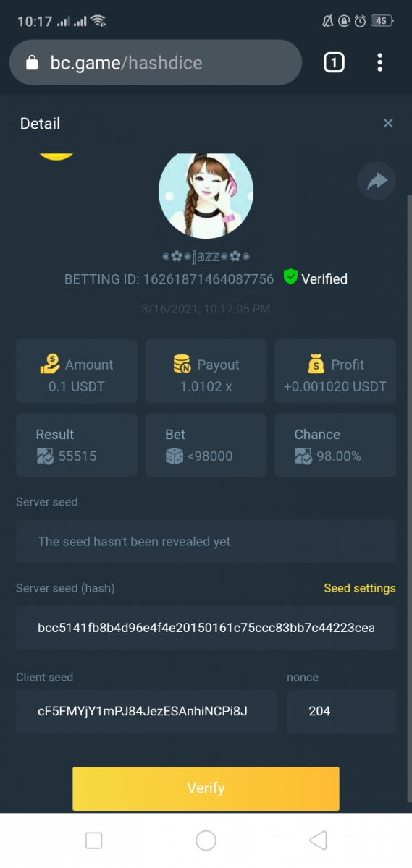The image size is (412, 868).
Task: Tap the jazz user avatar
Action: coord(206,195)
